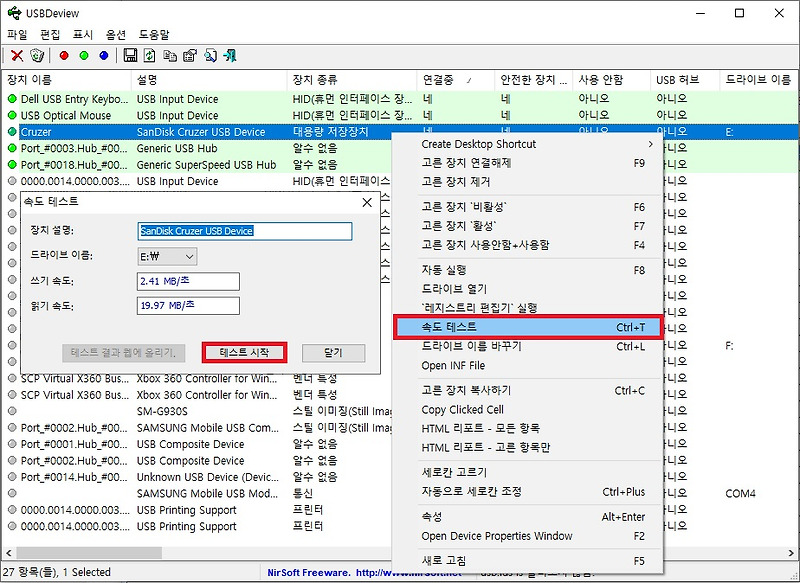Click the exit door toolbar icon
Image resolution: width=800 pixels, height=583 pixels.
tap(230, 56)
